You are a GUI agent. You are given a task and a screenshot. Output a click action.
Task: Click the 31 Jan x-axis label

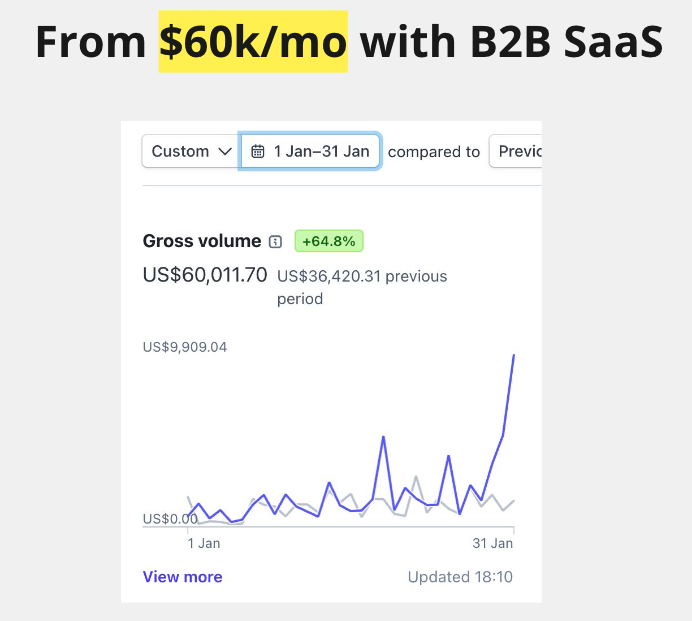492,544
